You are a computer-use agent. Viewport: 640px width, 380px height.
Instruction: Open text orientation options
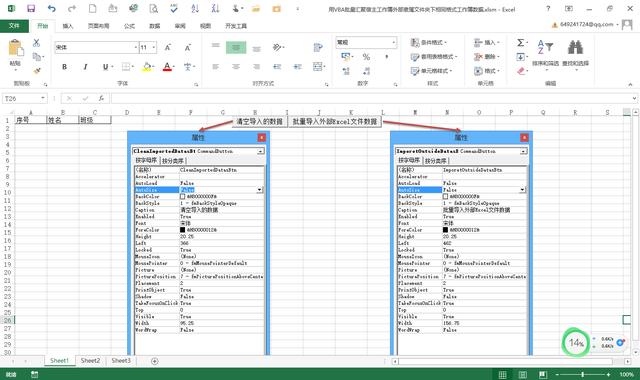278,48
